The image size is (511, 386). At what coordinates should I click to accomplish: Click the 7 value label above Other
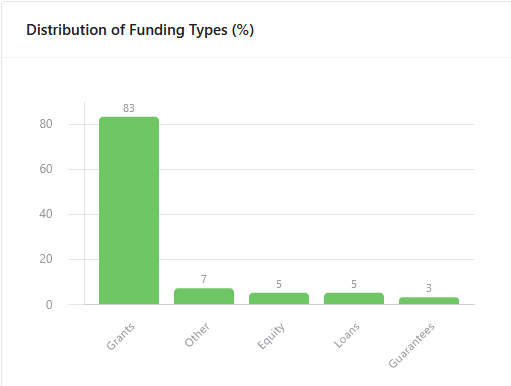point(204,279)
